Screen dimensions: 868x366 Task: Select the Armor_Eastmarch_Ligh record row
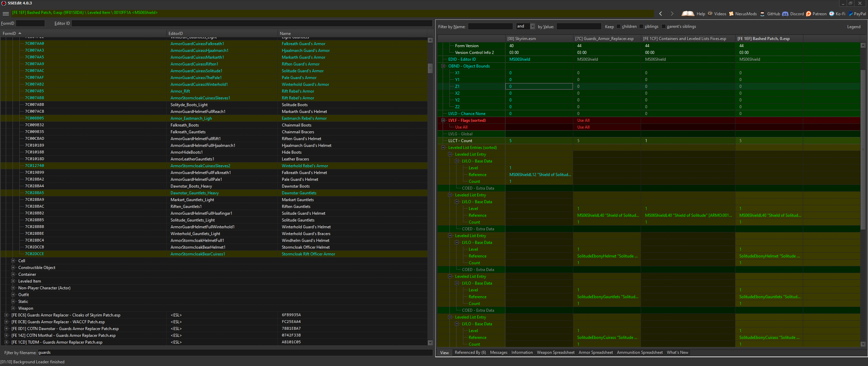214,118
